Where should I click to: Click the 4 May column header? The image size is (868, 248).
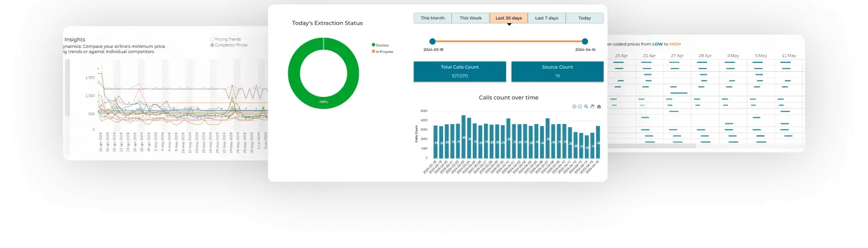733,55
